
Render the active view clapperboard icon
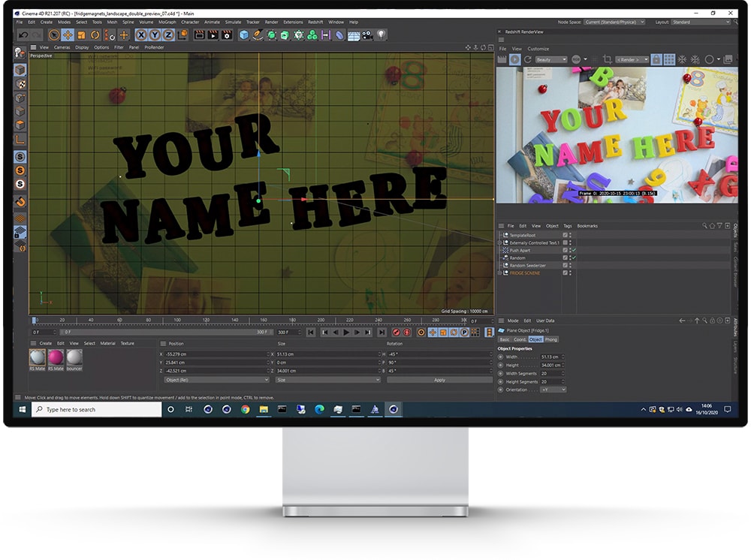point(199,35)
